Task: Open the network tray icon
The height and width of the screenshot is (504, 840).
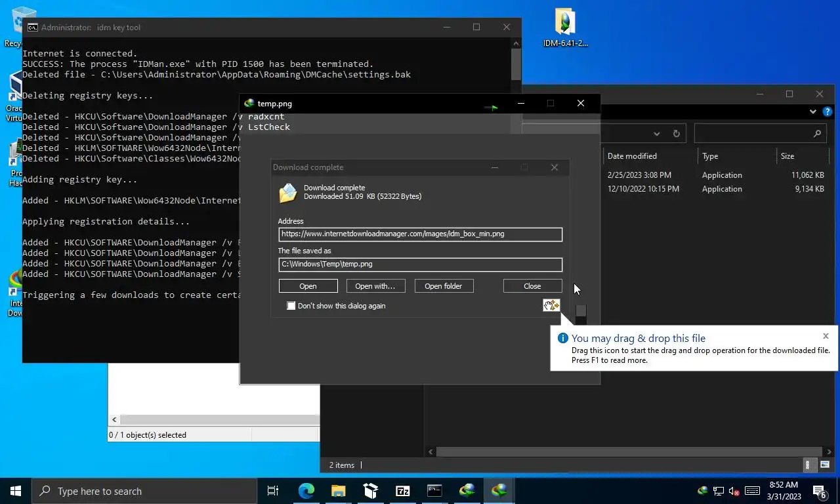Action: [x=719, y=491]
